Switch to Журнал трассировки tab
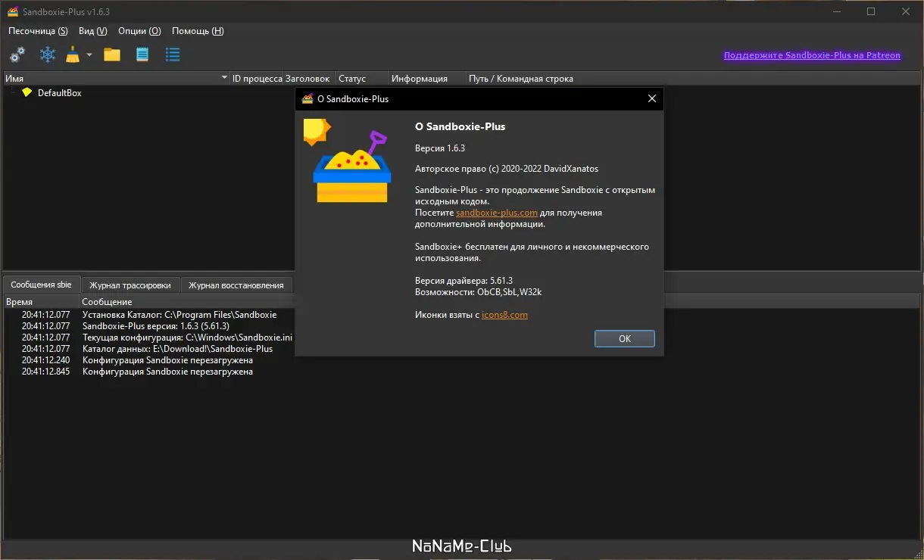This screenshot has width=924, height=560. click(130, 285)
